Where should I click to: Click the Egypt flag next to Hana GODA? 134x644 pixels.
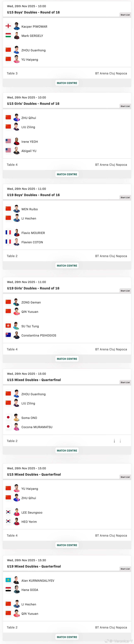(8, 589)
